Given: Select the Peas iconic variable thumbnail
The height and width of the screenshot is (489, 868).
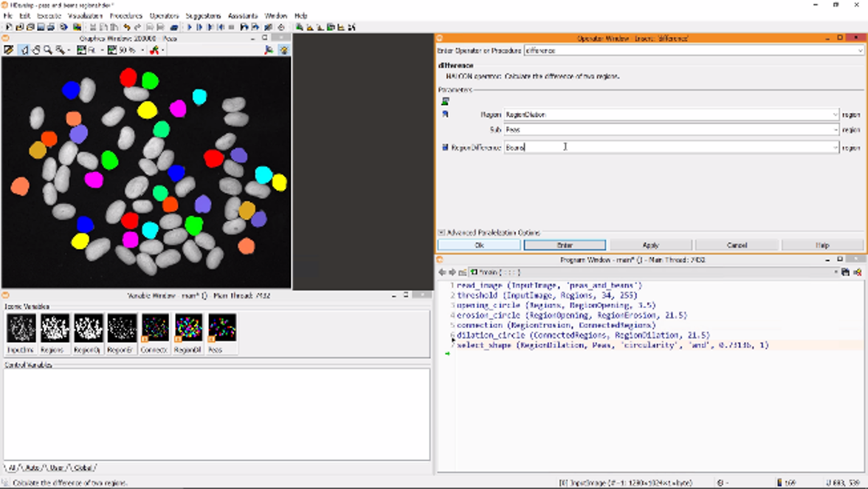Looking at the screenshot, I should [x=221, y=329].
